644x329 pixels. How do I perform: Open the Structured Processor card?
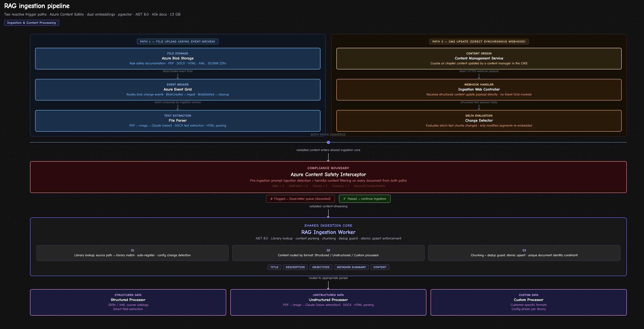coord(128,302)
